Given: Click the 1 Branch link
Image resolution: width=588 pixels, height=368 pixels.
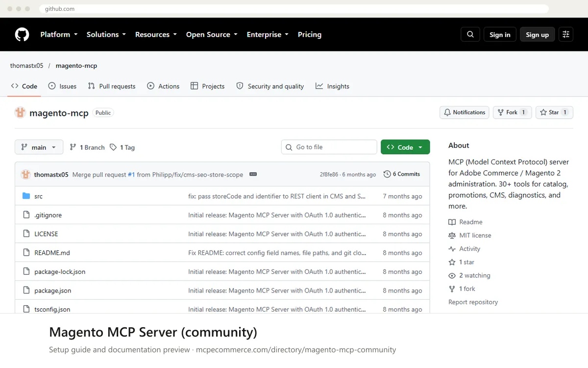Looking at the screenshot, I should click(x=87, y=147).
